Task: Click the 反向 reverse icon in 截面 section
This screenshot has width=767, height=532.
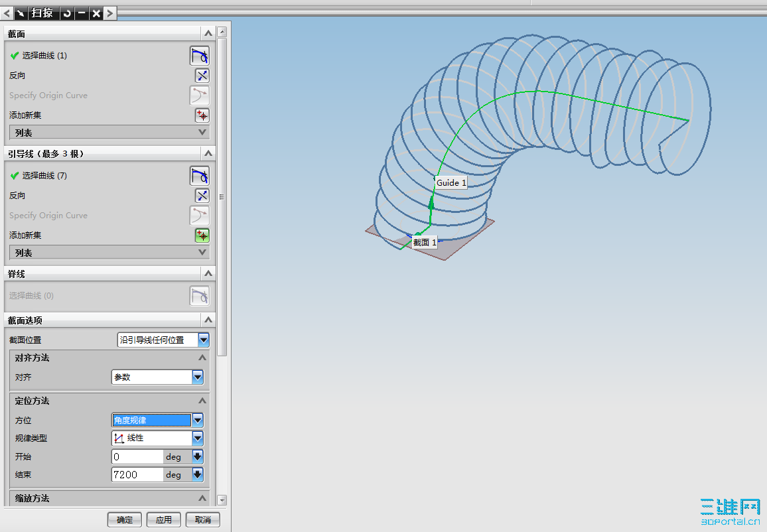Action: tap(202, 76)
